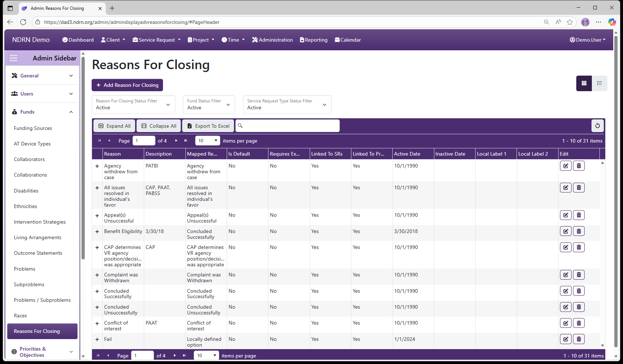Open Fund Status Filter dropdown
The width and height of the screenshot is (623, 364).
pos(209,105)
